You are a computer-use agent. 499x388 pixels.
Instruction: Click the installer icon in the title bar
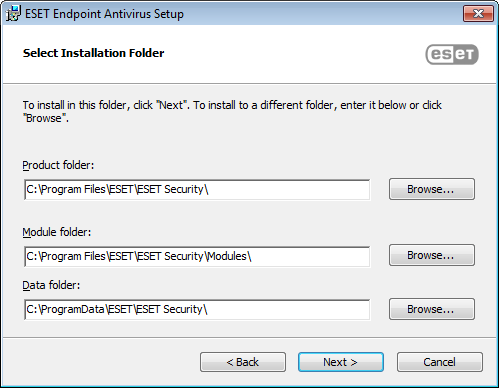pos(13,13)
